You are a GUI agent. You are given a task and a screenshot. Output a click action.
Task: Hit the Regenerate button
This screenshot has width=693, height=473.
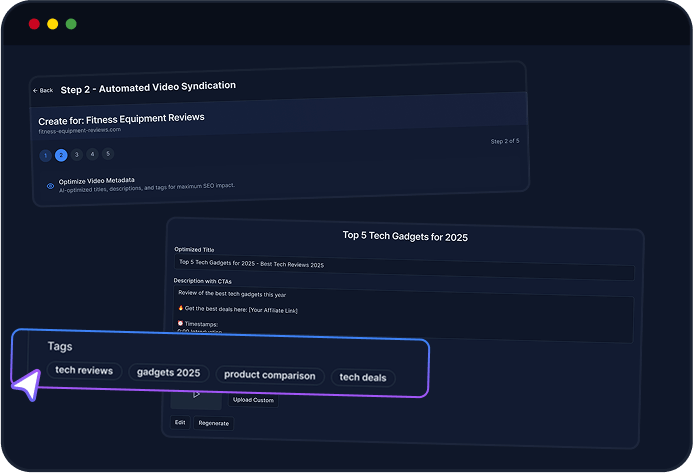[214, 423]
